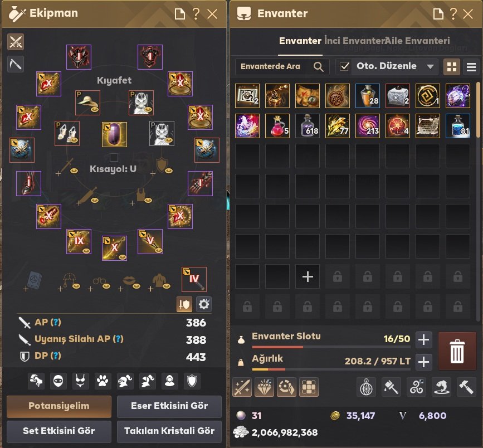Open the equipment settings gear icon
Screen dimensions: 483x448
point(203,304)
